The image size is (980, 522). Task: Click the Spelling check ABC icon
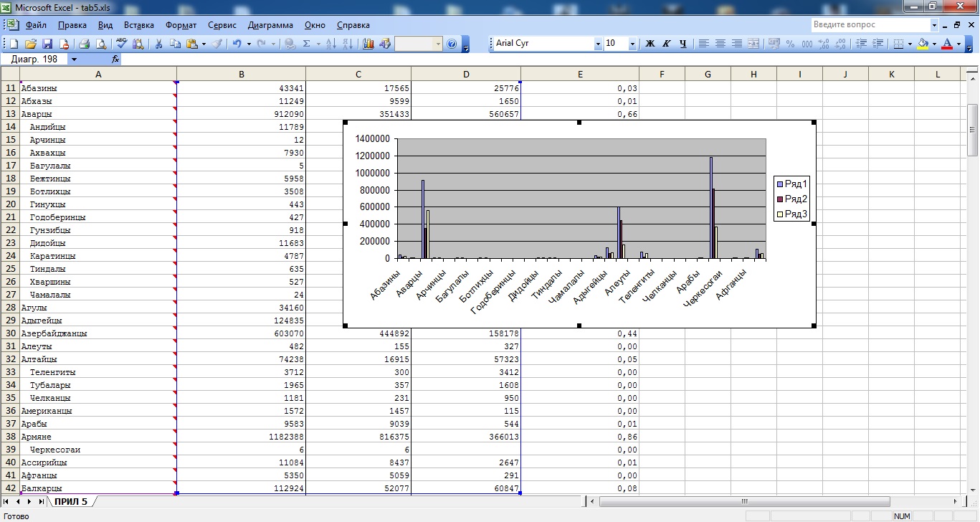point(121,44)
